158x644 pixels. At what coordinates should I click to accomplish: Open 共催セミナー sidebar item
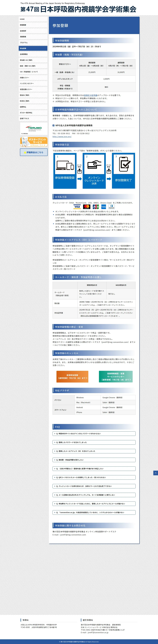point(33,77)
